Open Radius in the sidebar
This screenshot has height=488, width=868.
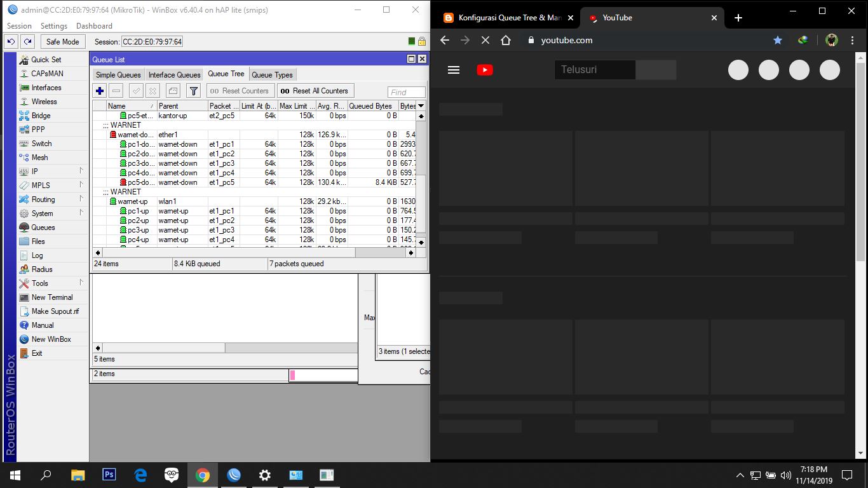point(42,269)
